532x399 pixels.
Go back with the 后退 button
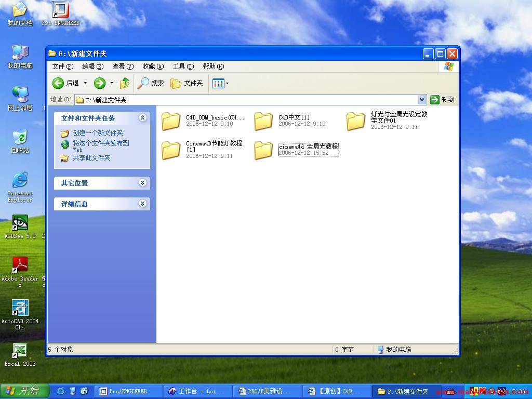[65, 83]
